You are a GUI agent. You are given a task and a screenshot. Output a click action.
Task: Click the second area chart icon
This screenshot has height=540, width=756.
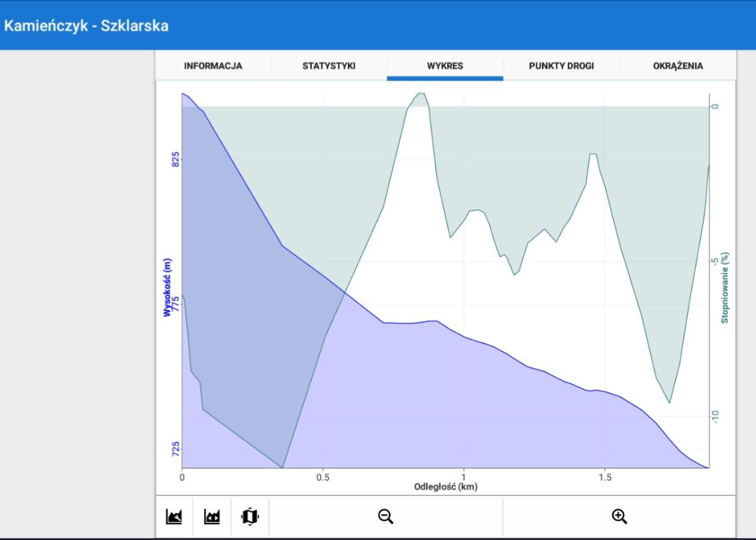[x=212, y=517]
